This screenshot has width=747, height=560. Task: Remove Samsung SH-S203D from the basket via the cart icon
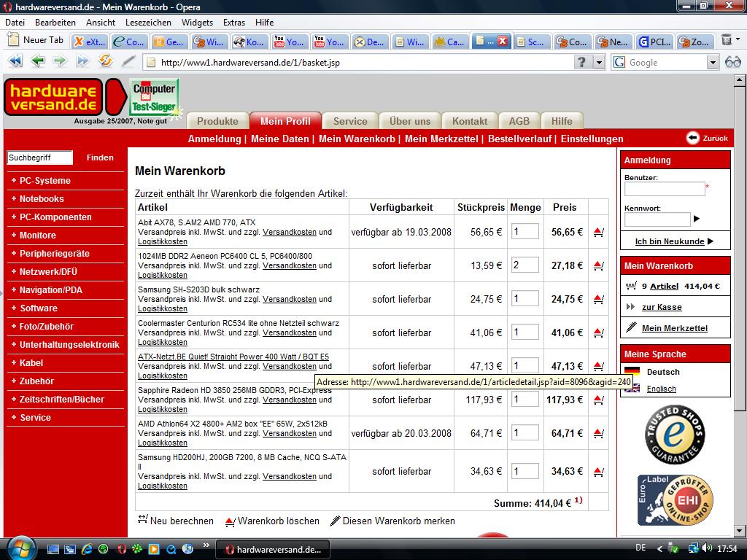point(599,300)
